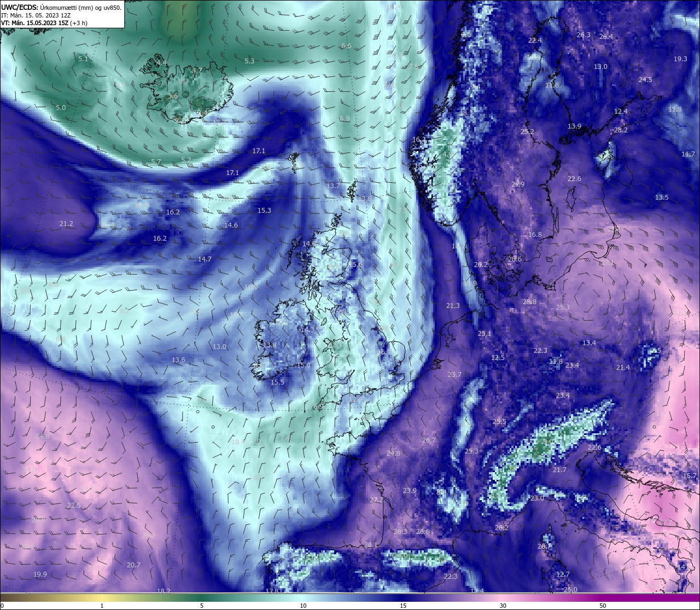Click the map value 25.1
Screen dimensions: 700x610
pos(485,334)
